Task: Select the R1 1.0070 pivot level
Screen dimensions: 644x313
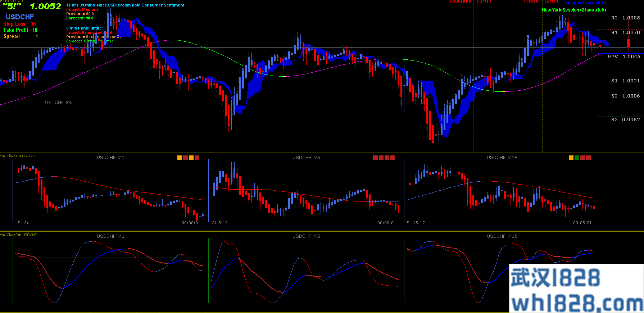Action: click(x=626, y=32)
